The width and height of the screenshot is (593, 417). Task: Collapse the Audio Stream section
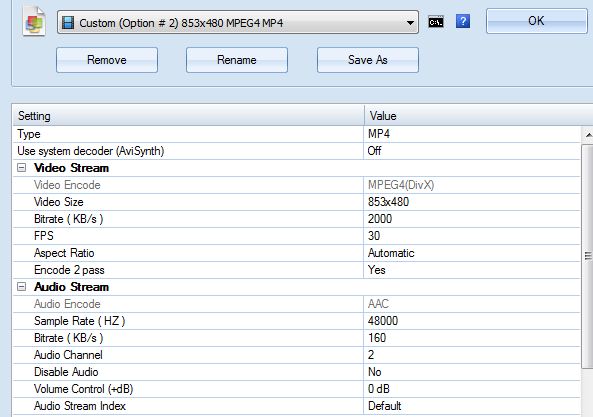coord(22,287)
